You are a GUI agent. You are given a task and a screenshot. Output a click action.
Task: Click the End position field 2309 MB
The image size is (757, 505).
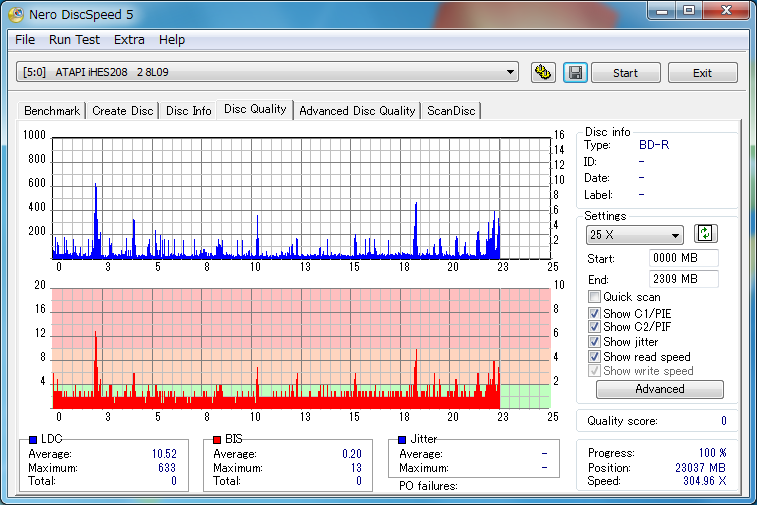[x=684, y=279]
